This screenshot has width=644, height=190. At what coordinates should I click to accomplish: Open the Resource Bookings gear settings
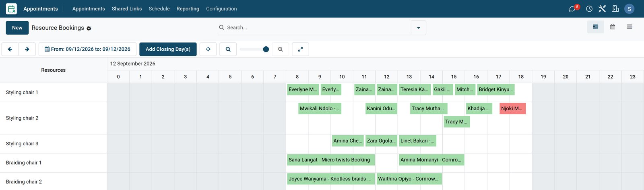click(x=89, y=28)
